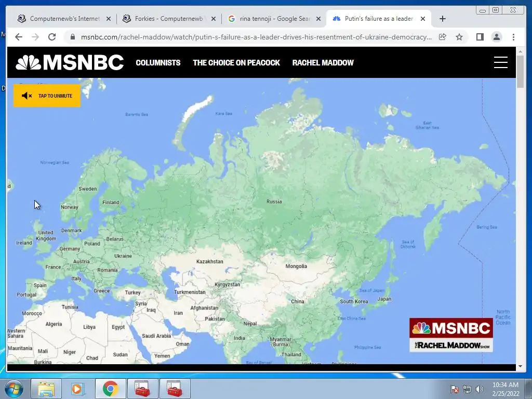Click the Finland label on map
Screen dimensions: 532x399
tap(111, 202)
